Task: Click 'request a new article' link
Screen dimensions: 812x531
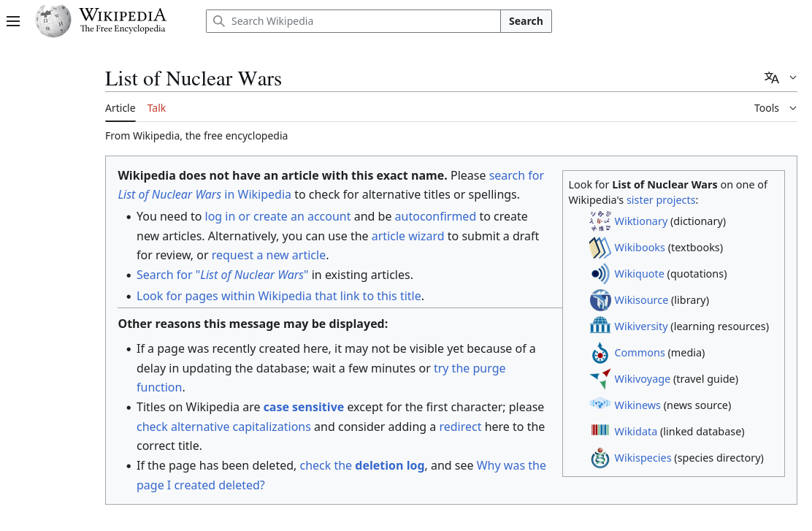Action: click(268, 256)
